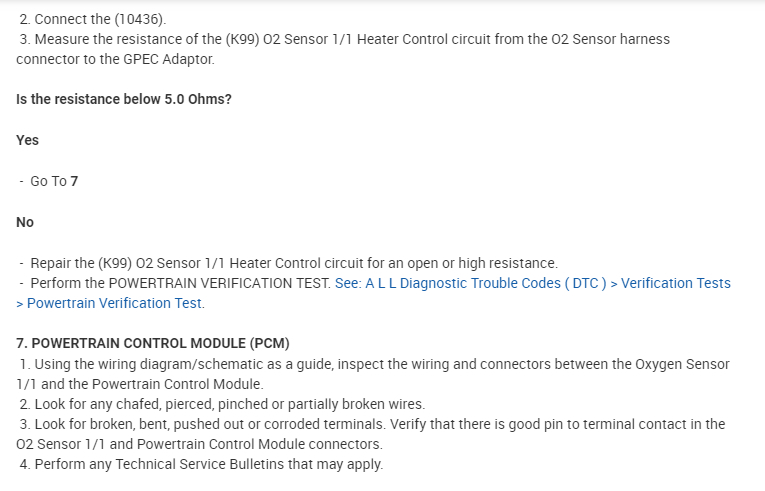This screenshot has height=491, width=765.
Task: Click the Powertrain Verification Test link text
Action: pyautogui.click(x=115, y=303)
